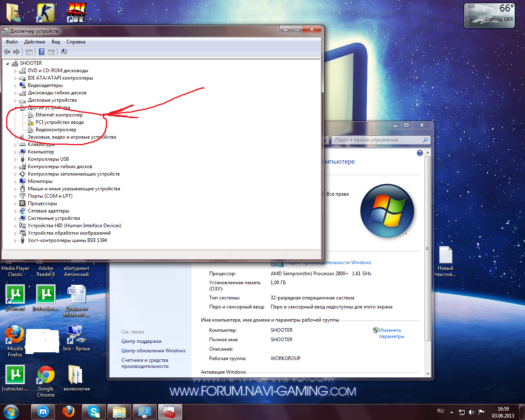Click the Back arrow in Device Manager toolbar
Screen dimensions: 525x420
pyautogui.click(x=7, y=52)
